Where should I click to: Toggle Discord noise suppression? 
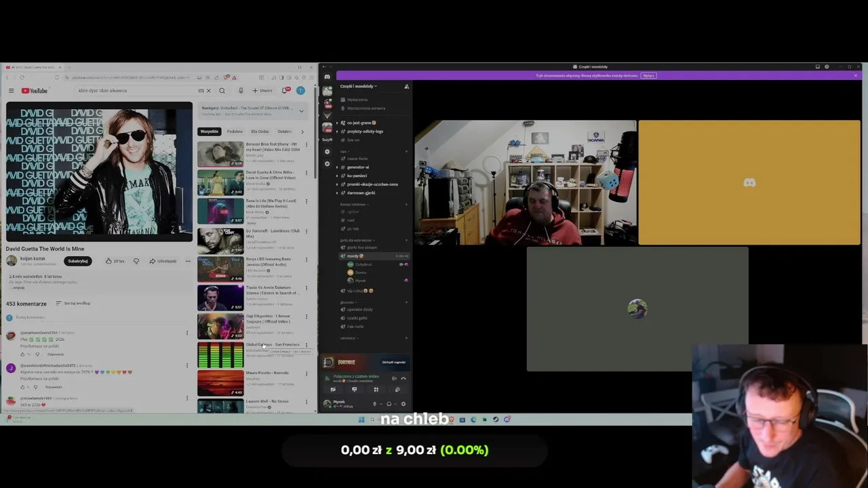coord(394,378)
